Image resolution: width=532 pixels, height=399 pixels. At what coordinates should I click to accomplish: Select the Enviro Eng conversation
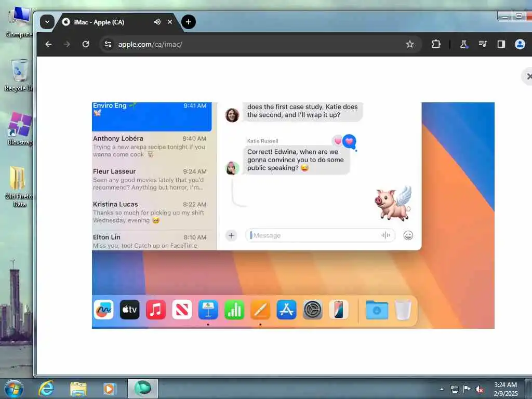tap(152, 117)
